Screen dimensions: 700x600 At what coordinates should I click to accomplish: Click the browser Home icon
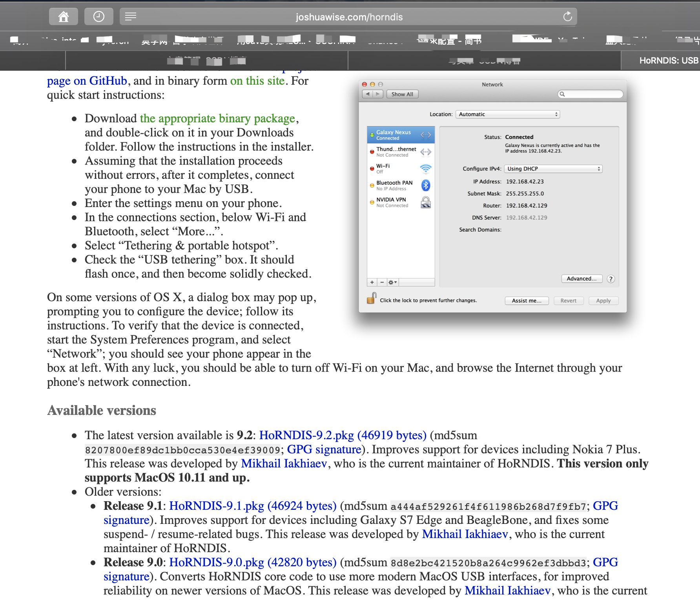coord(64,16)
